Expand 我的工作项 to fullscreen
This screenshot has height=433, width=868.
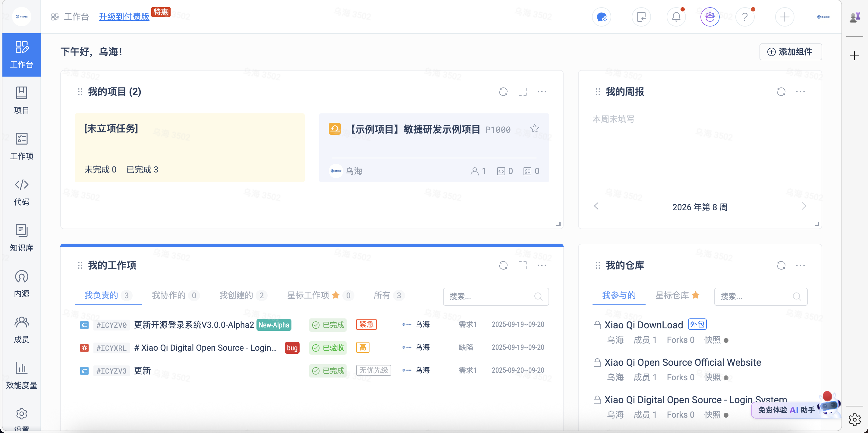point(522,265)
